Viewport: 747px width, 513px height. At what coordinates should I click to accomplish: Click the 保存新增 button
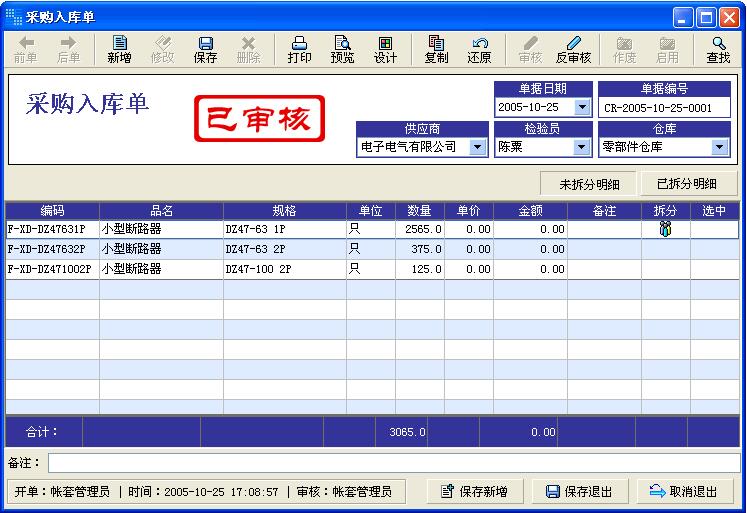click(474, 491)
